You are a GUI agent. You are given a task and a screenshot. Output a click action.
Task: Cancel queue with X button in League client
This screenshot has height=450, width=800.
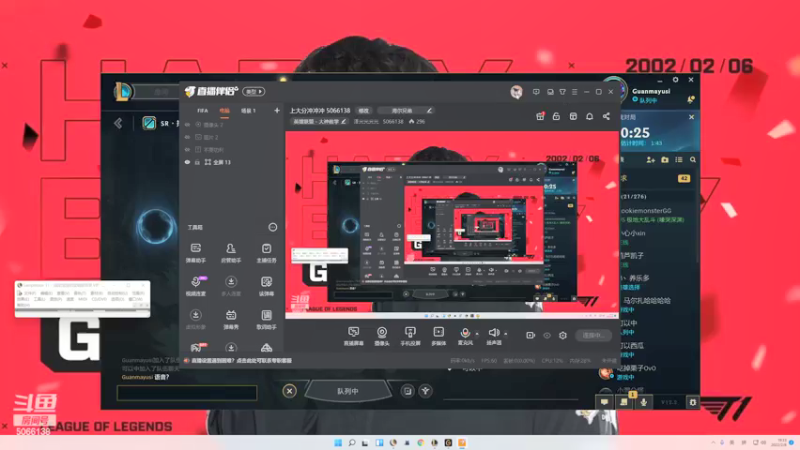click(x=289, y=391)
